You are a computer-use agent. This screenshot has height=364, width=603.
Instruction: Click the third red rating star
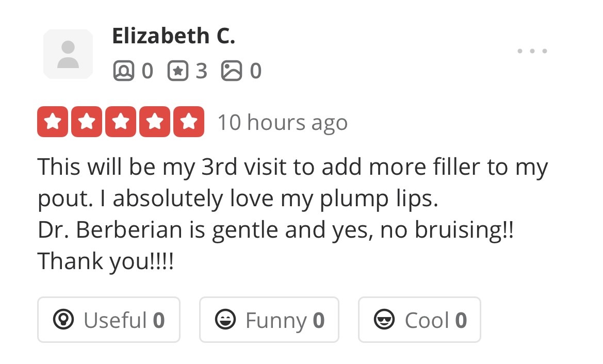point(121,122)
